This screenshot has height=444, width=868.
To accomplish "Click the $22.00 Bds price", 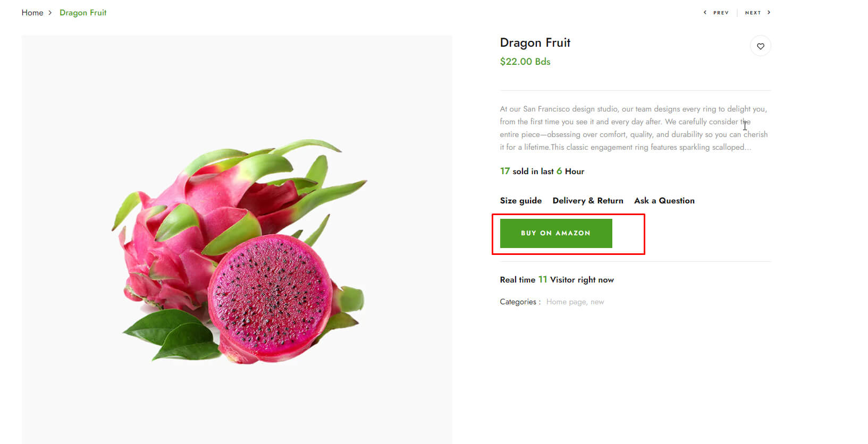I will click(525, 62).
